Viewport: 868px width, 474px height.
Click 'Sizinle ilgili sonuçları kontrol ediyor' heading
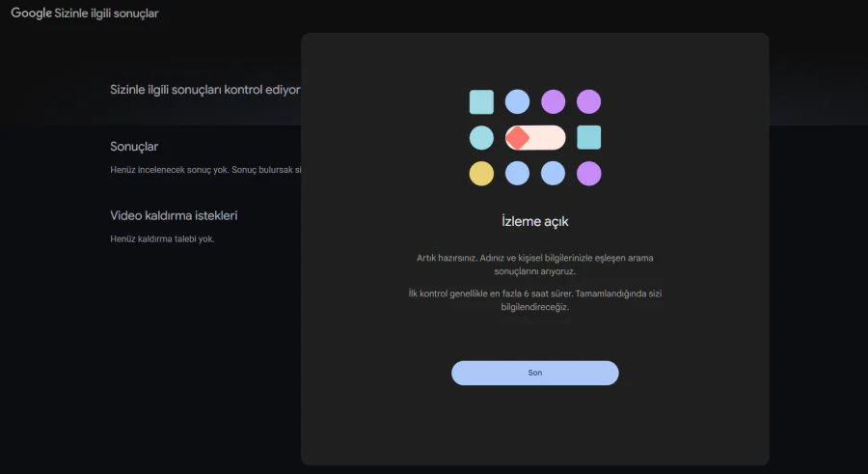[x=204, y=90]
